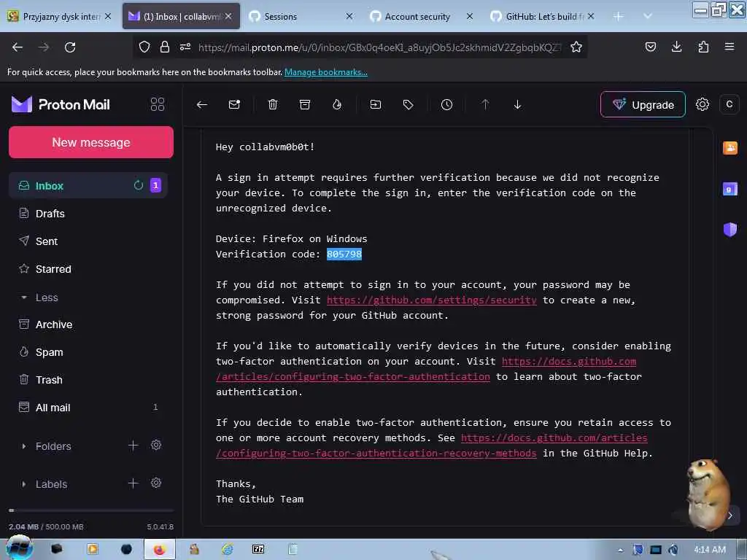Open the Move to folder icon
The image size is (747, 560).
376,105
